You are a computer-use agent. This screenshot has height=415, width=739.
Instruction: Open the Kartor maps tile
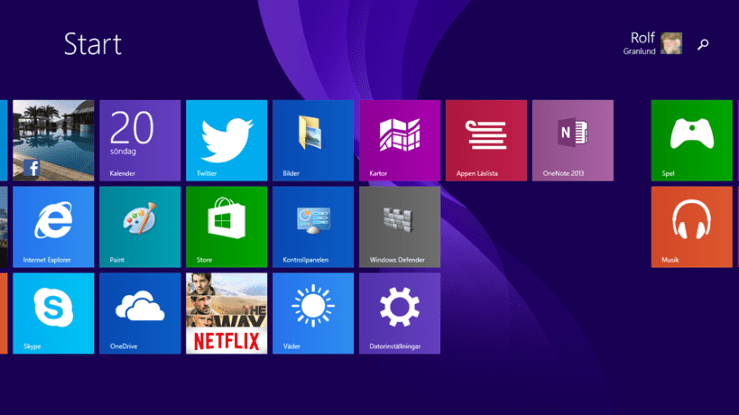coord(399,140)
